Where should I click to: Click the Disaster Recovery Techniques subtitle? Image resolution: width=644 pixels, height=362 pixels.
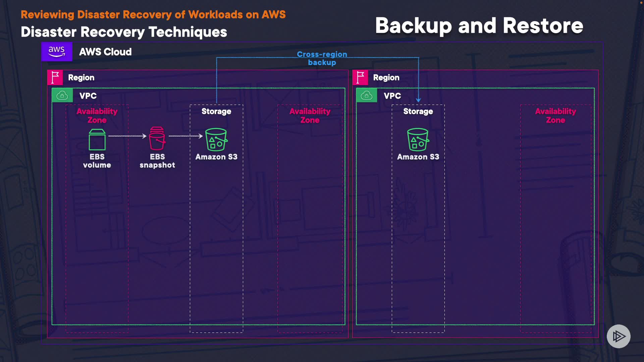click(124, 32)
